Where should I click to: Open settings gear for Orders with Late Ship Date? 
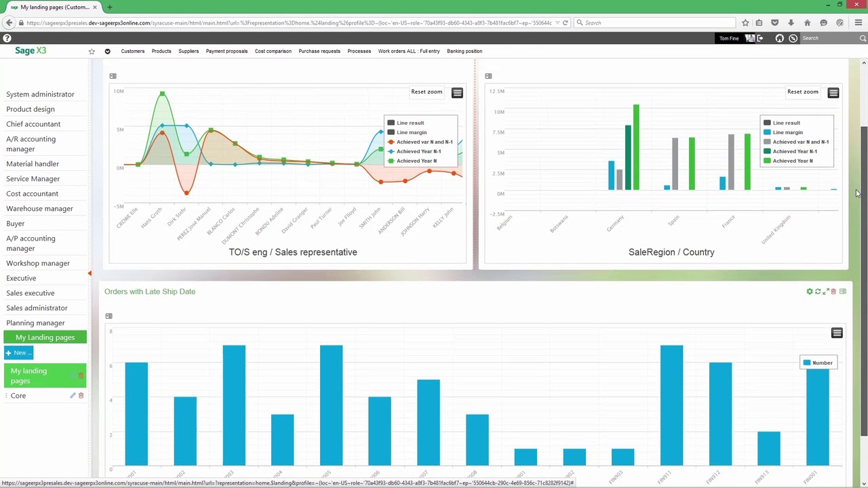pos(809,291)
